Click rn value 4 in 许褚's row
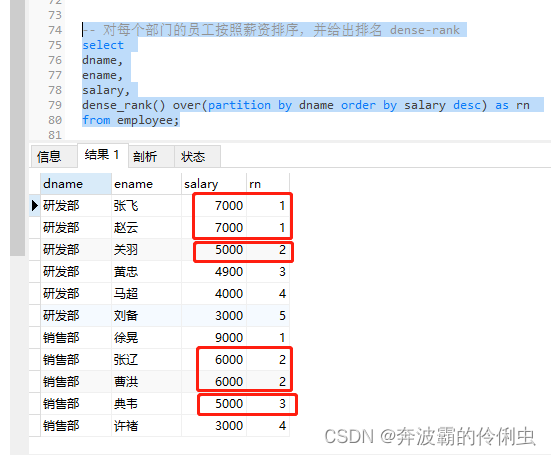Image resolution: width=551 pixels, height=455 pixels. pyautogui.click(x=268, y=426)
